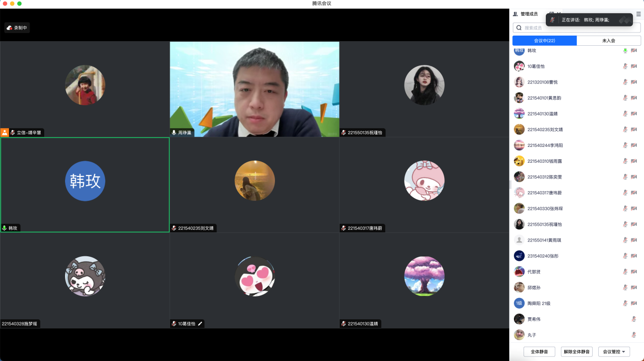Click the orange host icon beside 立信-靖辛慧
The height and width of the screenshot is (361, 644).
[x=5, y=132]
